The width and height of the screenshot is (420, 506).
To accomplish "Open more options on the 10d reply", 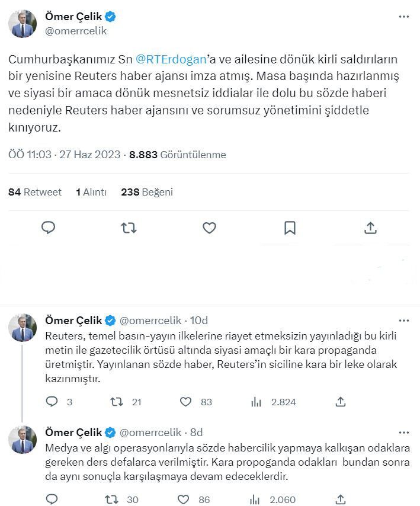I will click(403, 320).
